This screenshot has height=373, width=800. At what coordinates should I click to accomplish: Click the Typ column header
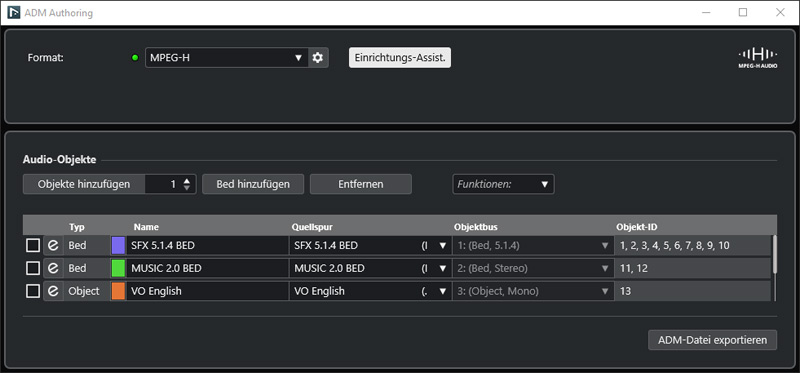[77, 227]
